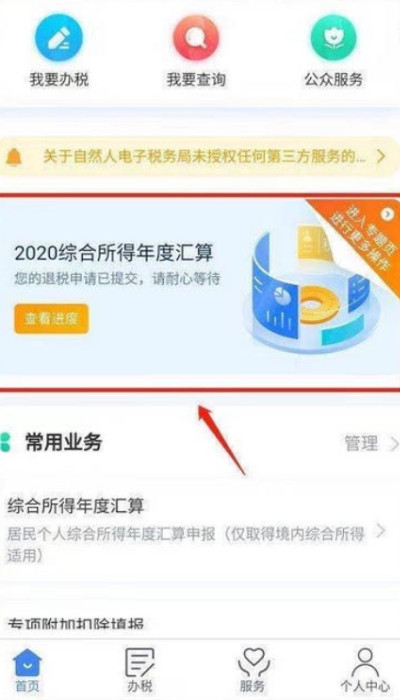The width and height of the screenshot is (400, 700).
Task: Click the orange 查看进度 button
Action: 51,319
